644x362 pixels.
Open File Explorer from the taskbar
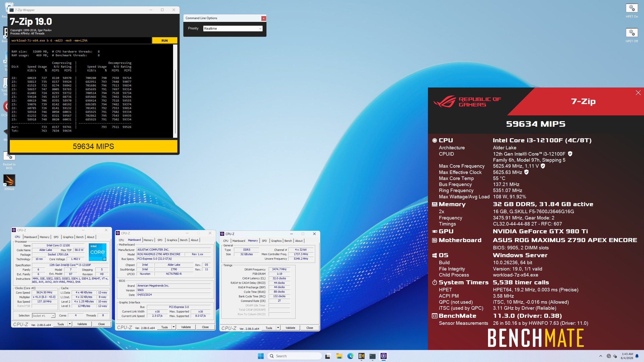coord(339,356)
